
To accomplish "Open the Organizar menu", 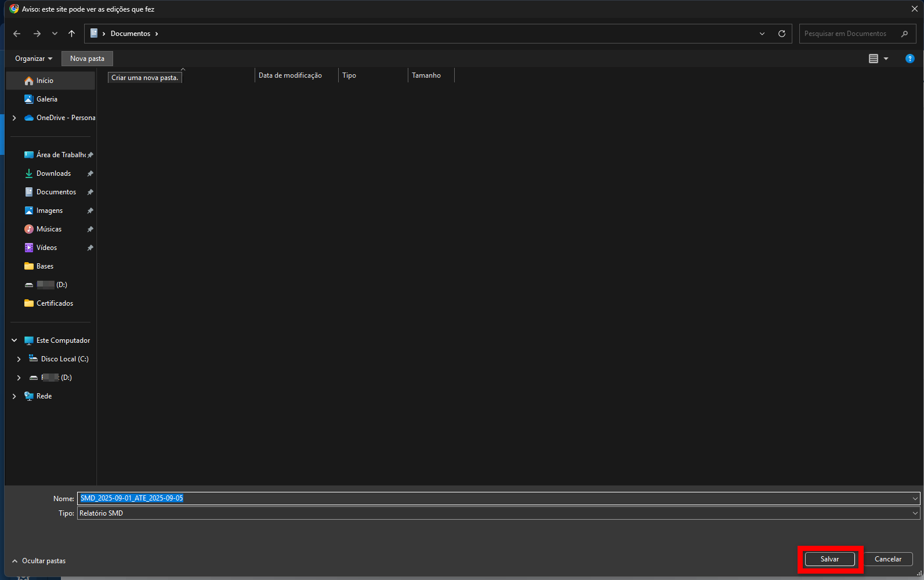I will tap(33, 59).
